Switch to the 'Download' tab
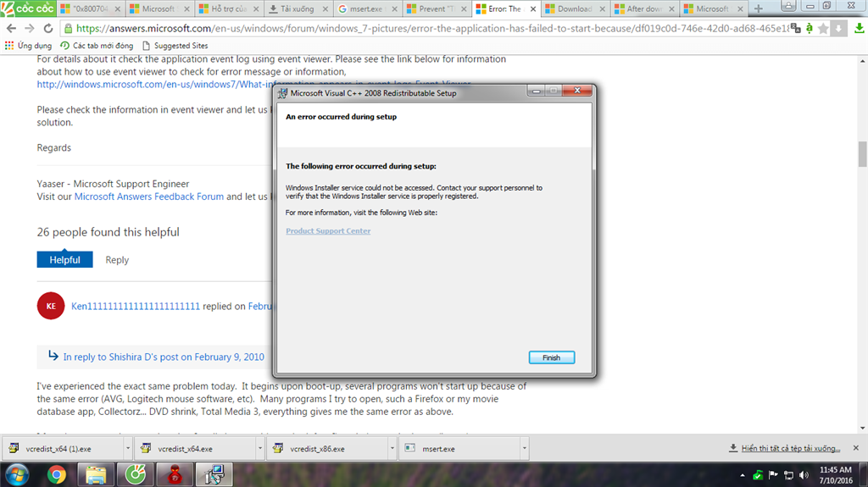Image resolution: width=868 pixels, height=487 pixels. pos(576,8)
